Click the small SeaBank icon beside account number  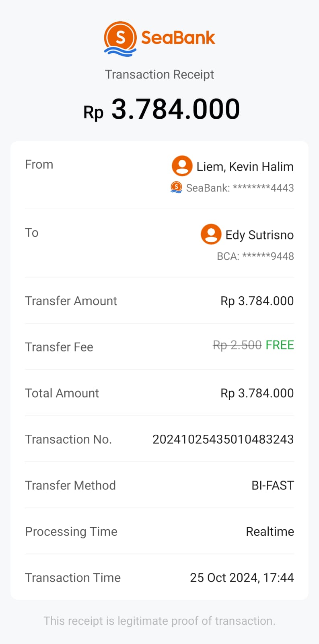[176, 187]
